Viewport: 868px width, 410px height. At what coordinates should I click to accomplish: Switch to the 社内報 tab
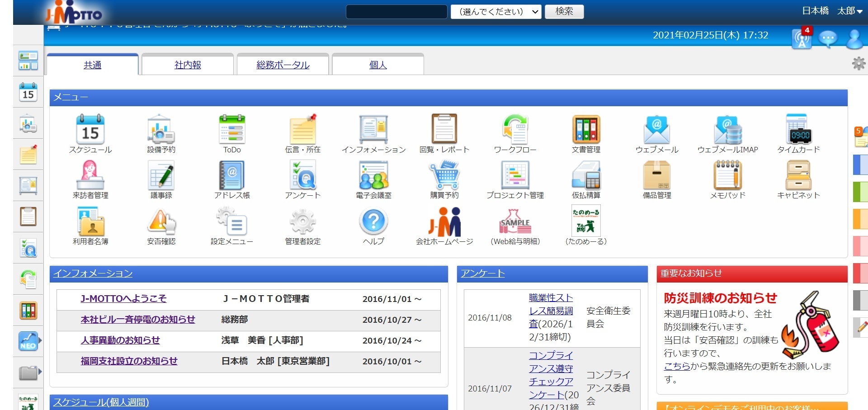pos(188,65)
